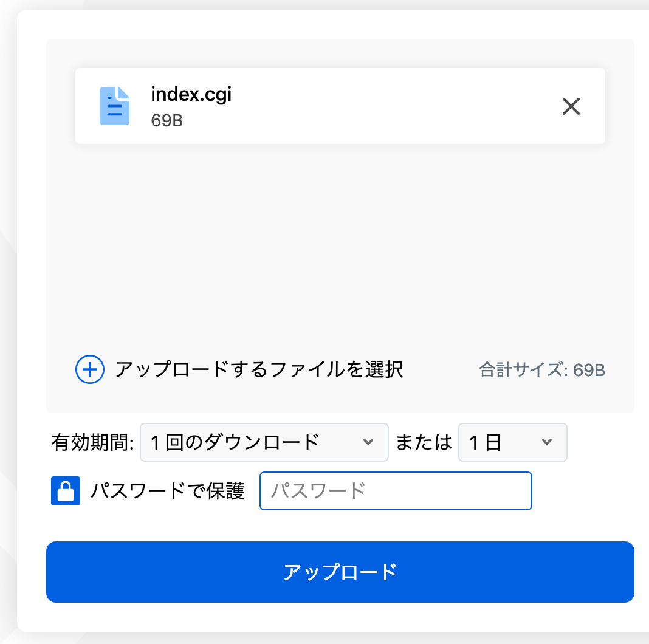The image size is (649, 644).
Task: Click アップロードするファイルを選択
Action: 259,369
